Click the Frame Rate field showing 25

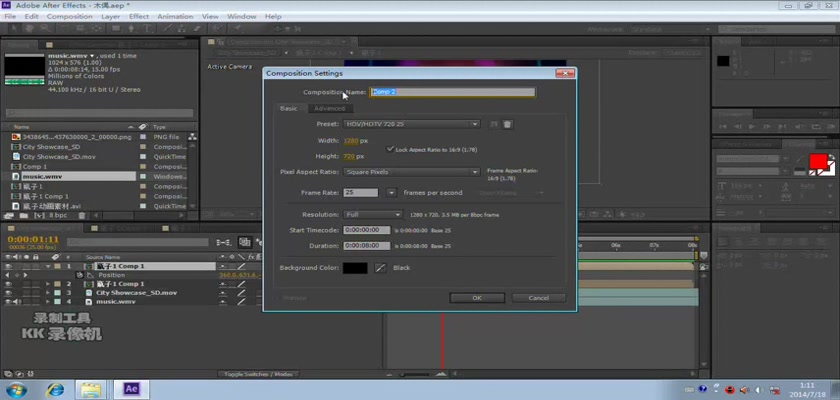point(361,193)
